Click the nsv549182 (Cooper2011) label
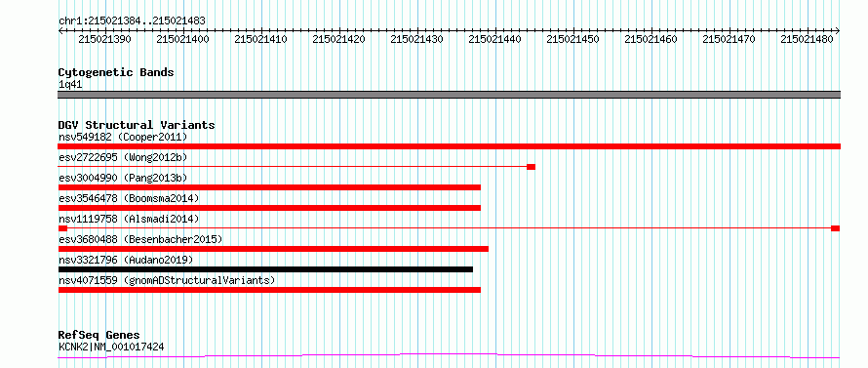The width and height of the screenshot is (868, 368). [124, 137]
